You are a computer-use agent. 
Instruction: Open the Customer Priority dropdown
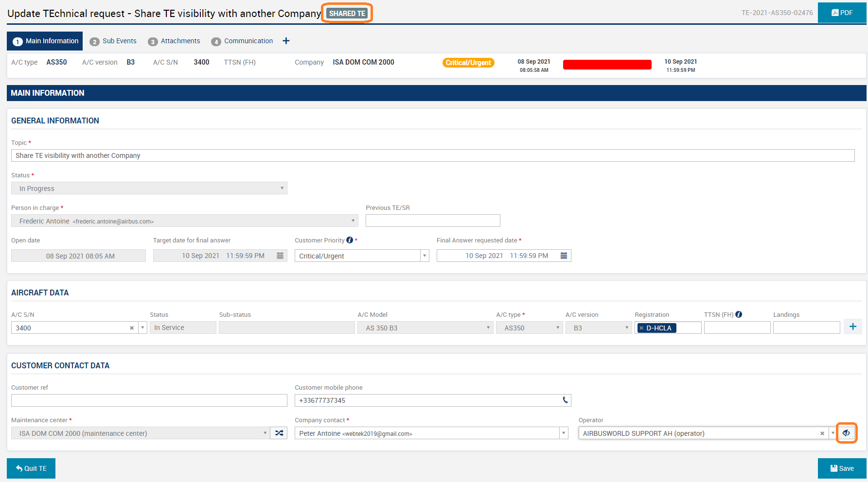pyautogui.click(x=424, y=255)
